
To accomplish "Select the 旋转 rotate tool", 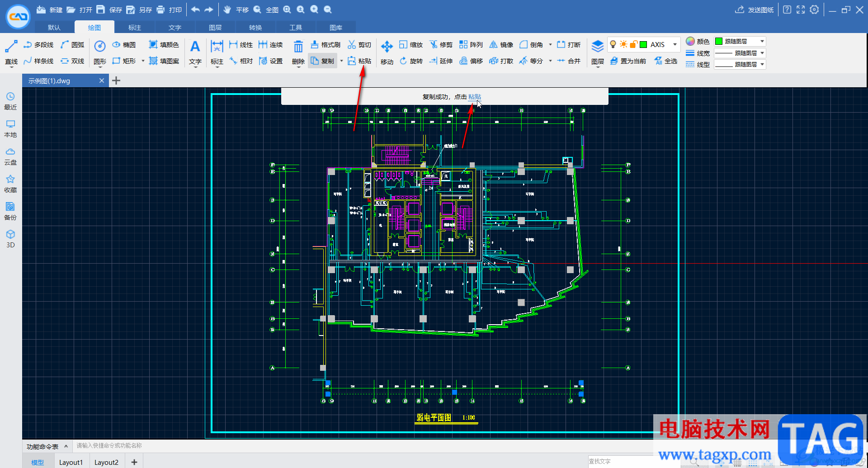I will tap(411, 61).
